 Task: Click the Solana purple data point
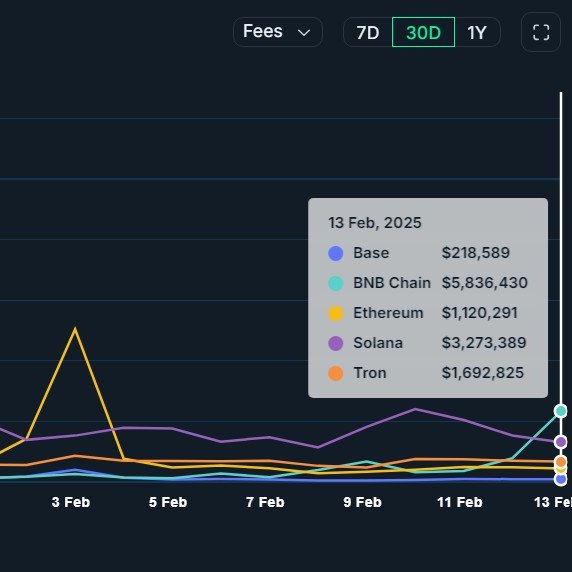[x=561, y=442]
